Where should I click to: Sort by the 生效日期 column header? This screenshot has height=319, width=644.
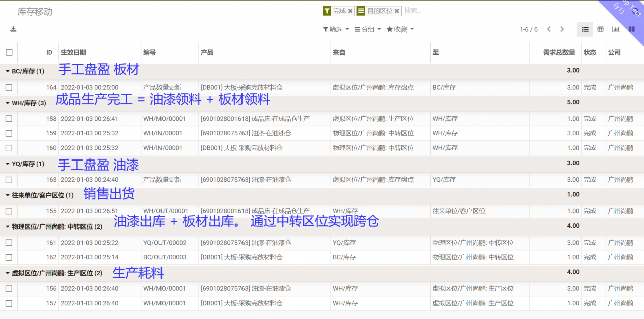point(73,52)
